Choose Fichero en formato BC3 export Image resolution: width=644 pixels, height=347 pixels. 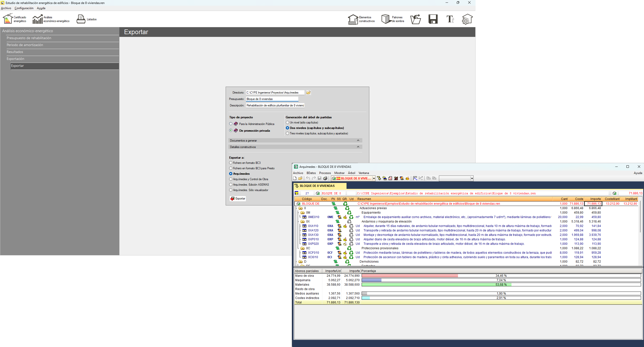[x=231, y=163]
